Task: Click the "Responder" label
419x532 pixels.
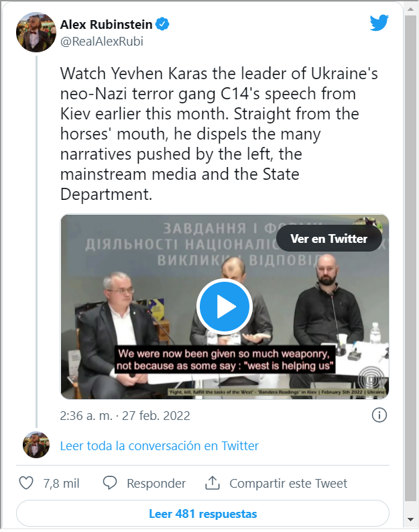Action: 156,483
